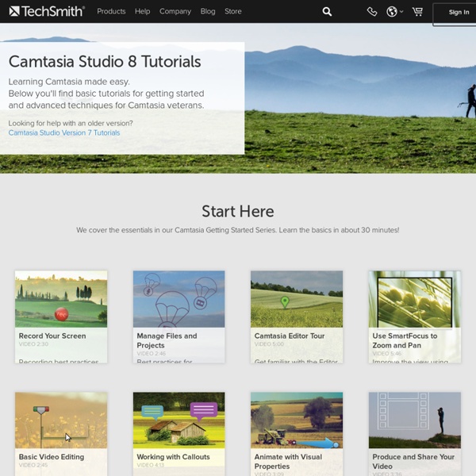Open the Help menu

pos(142,12)
